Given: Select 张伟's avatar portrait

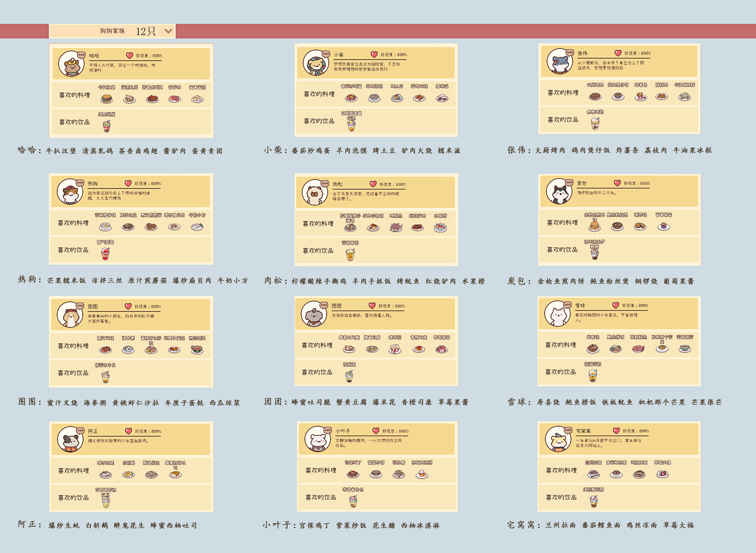Looking at the screenshot, I should pos(560,62).
